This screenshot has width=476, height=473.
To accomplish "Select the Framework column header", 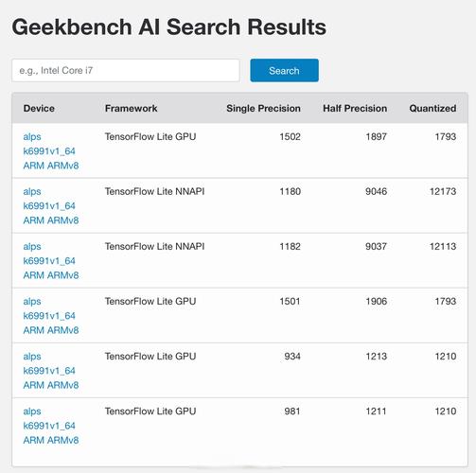I will (131, 108).
